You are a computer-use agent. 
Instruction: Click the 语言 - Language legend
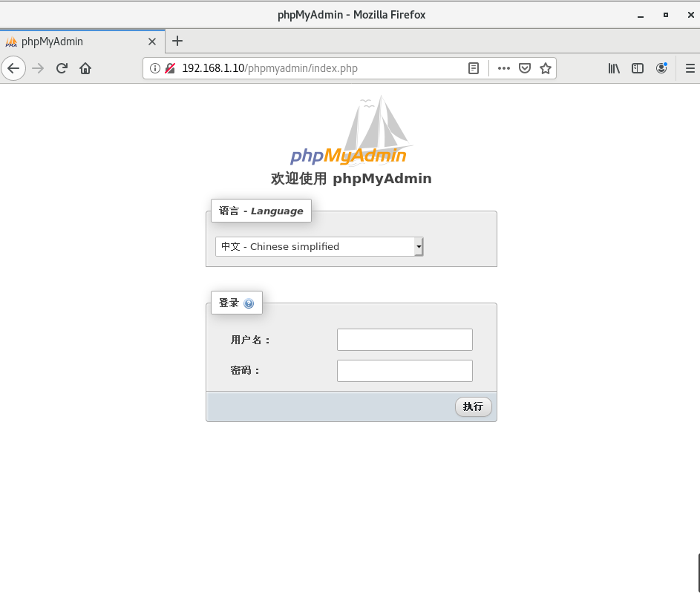pos(261,211)
